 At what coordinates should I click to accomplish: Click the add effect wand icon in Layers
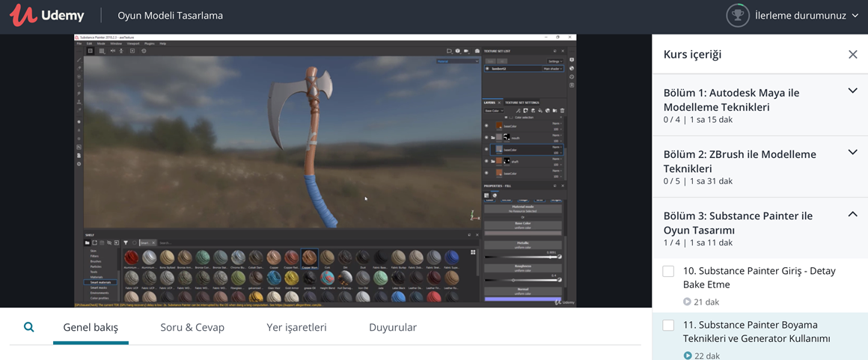pos(518,111)
